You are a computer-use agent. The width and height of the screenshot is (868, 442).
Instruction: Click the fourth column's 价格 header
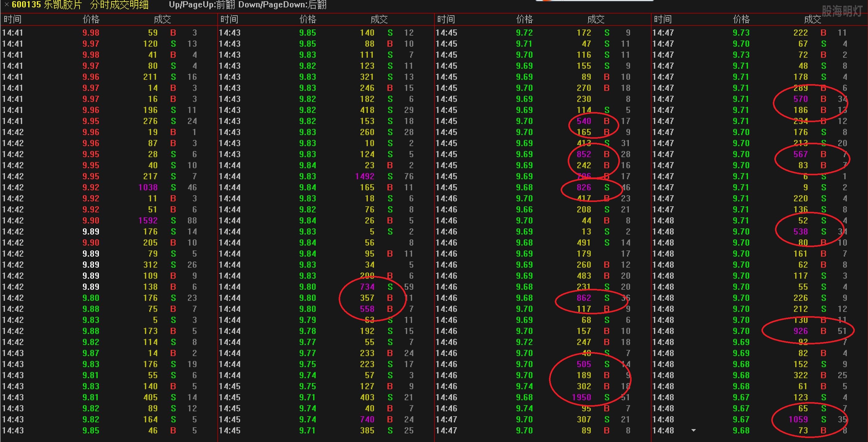click(741, 20)
